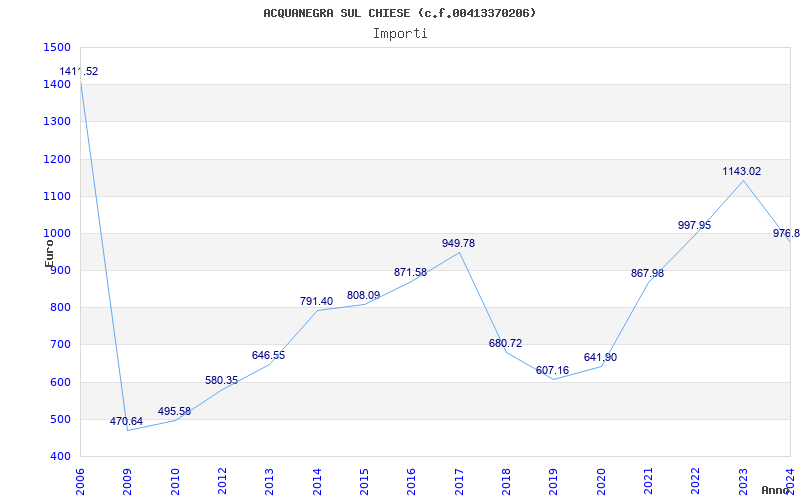Select data label 949.78
The image size is (800, 500).
pyautogui.click(x=458, y=243)
